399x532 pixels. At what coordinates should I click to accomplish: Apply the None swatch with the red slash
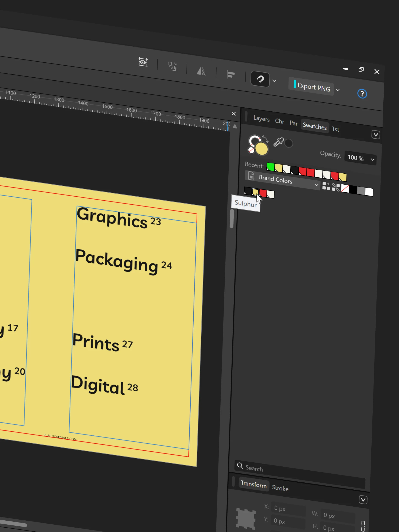pyautogui.click(x=345, y=188)
